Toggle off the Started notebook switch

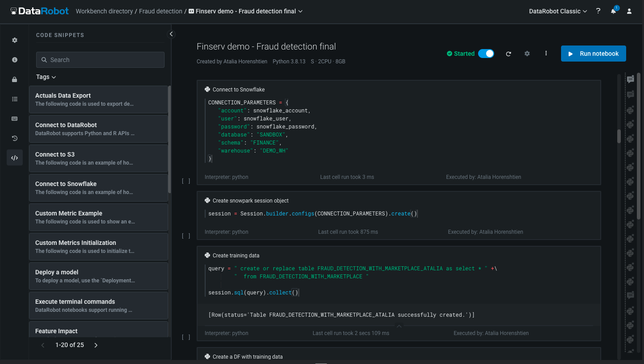pos(487,53)
